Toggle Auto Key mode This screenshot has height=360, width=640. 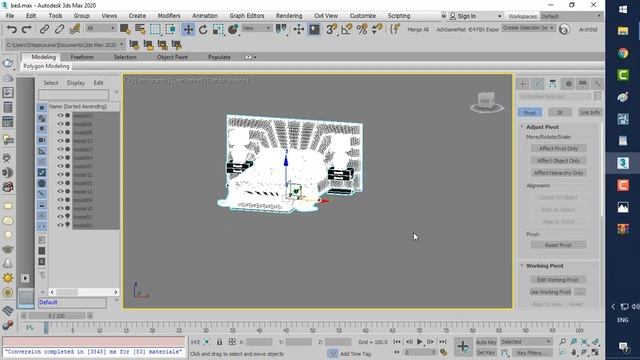[486, 342]
